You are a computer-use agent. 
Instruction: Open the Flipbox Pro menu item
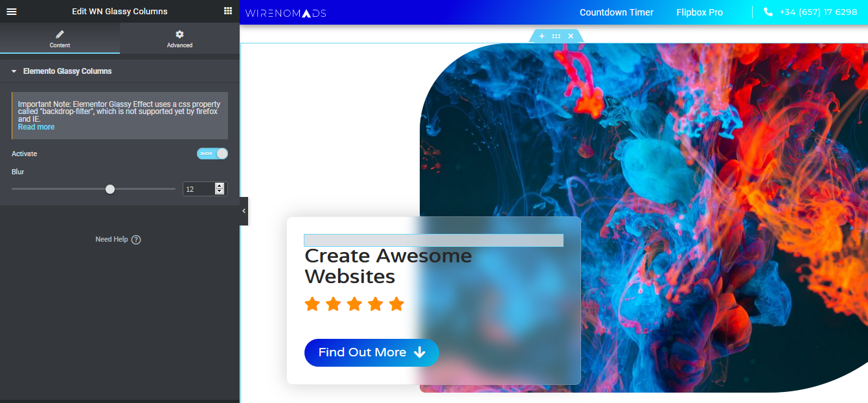700,12
